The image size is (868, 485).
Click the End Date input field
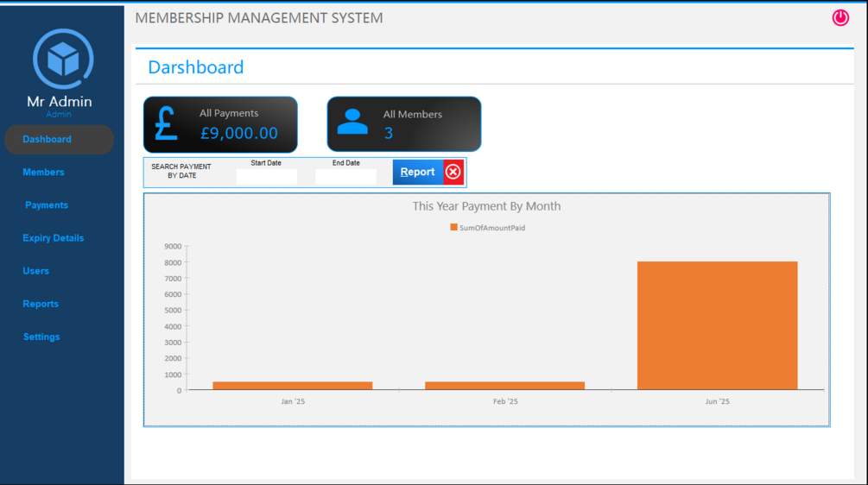pyautogui.click(x=346, y=177)
